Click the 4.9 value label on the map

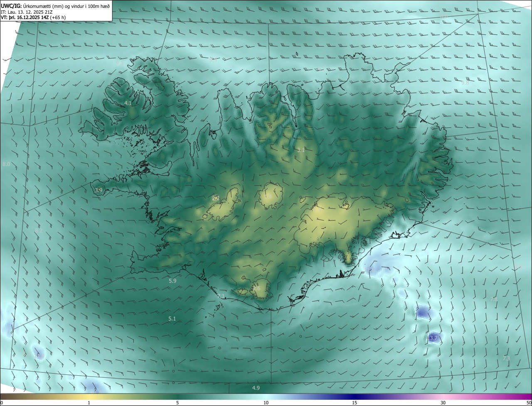[x=256, y=388]
